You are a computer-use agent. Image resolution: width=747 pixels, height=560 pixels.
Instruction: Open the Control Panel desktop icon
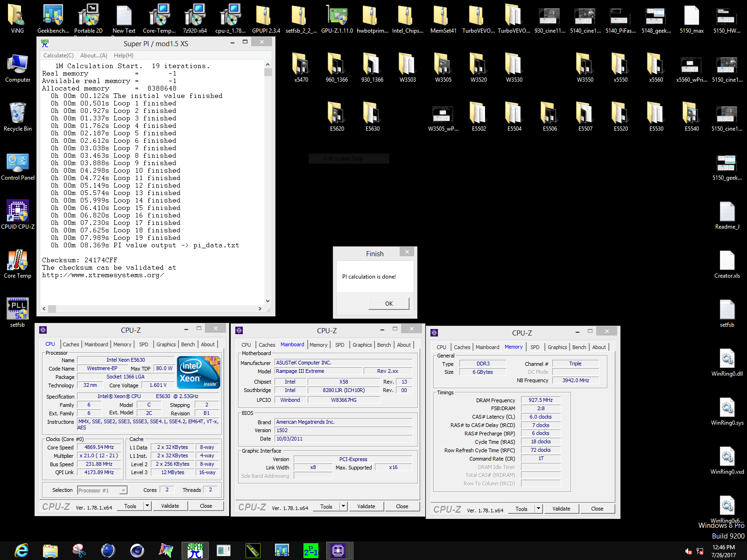[x=18, y=166]
